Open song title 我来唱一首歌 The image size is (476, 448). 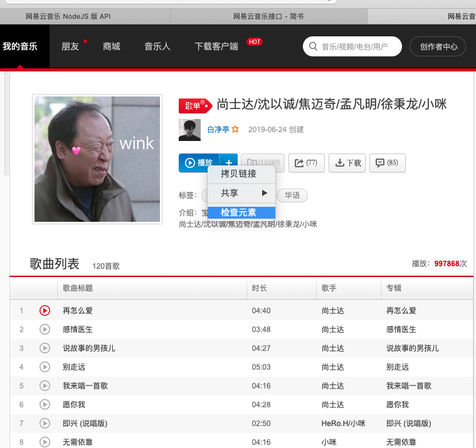(x=85, y=386)
